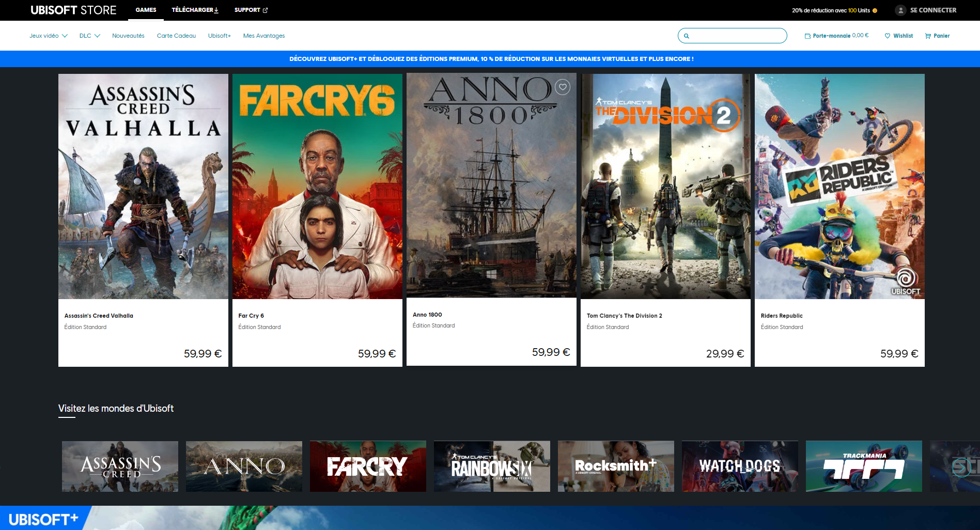Open Wishlist via the heart icon

click(888, 36)
